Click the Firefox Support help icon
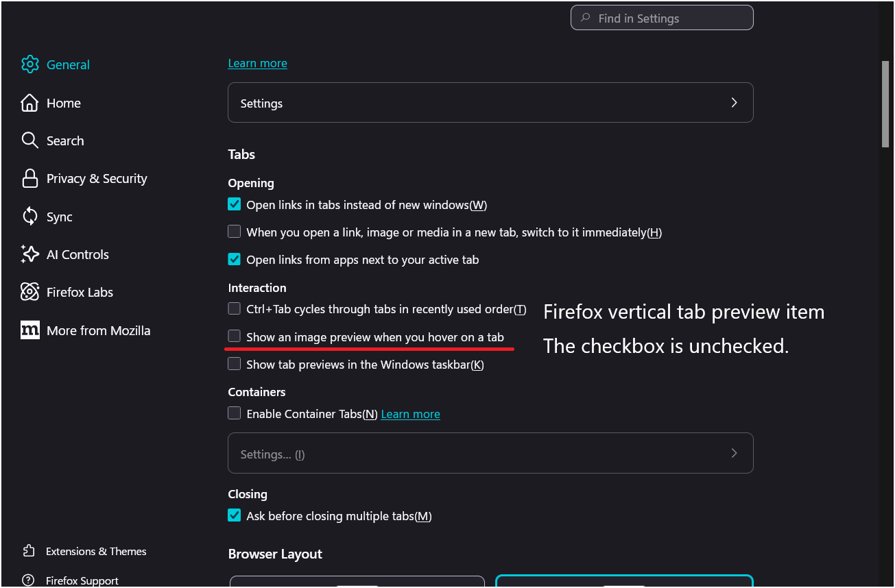 [28, 580]
